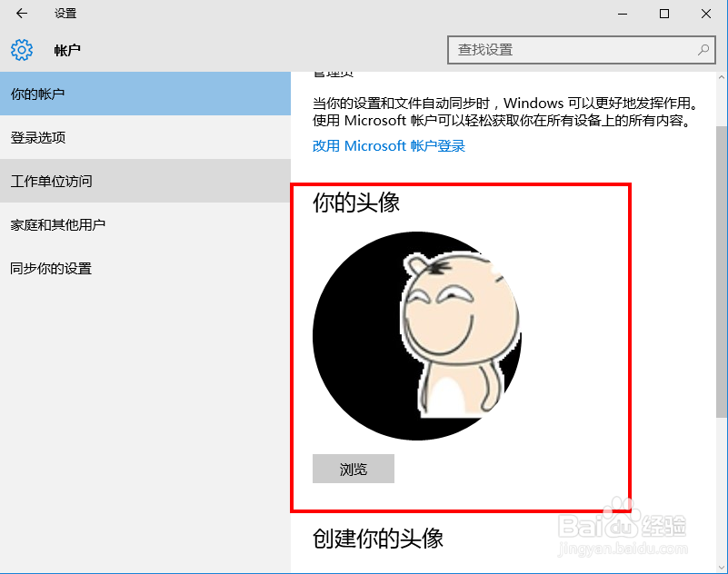
Task: Open 登录选项 in the sidebar
Action: (145, 137)
